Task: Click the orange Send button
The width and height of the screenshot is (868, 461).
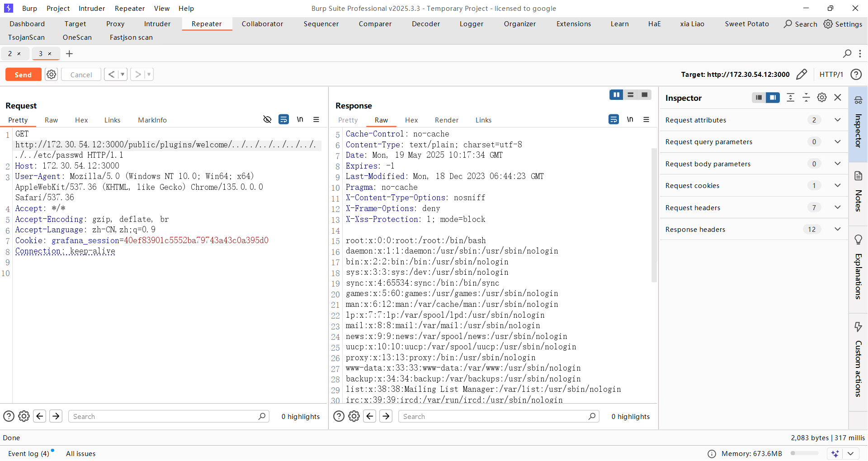Action: (x=23, y=75)
